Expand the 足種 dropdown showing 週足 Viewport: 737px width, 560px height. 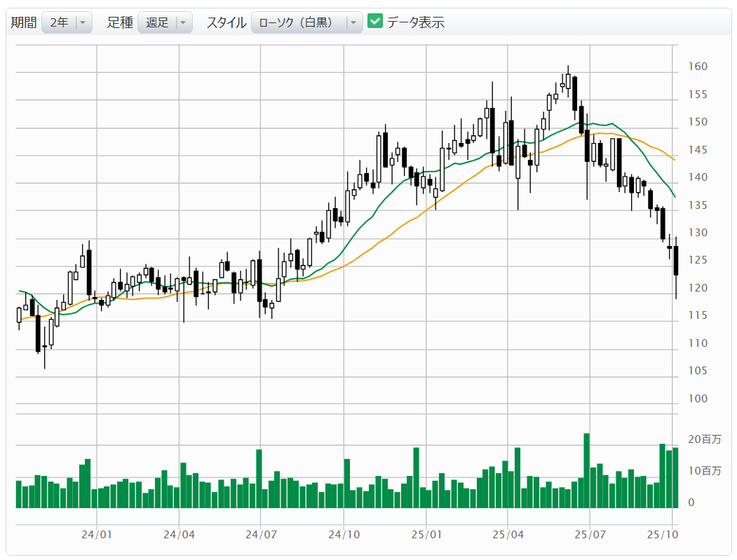pos(165,22)
